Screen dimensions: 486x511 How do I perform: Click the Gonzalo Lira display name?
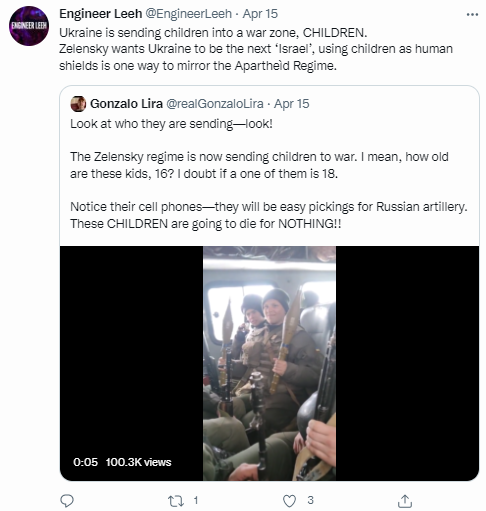click(x=126, y=104)
